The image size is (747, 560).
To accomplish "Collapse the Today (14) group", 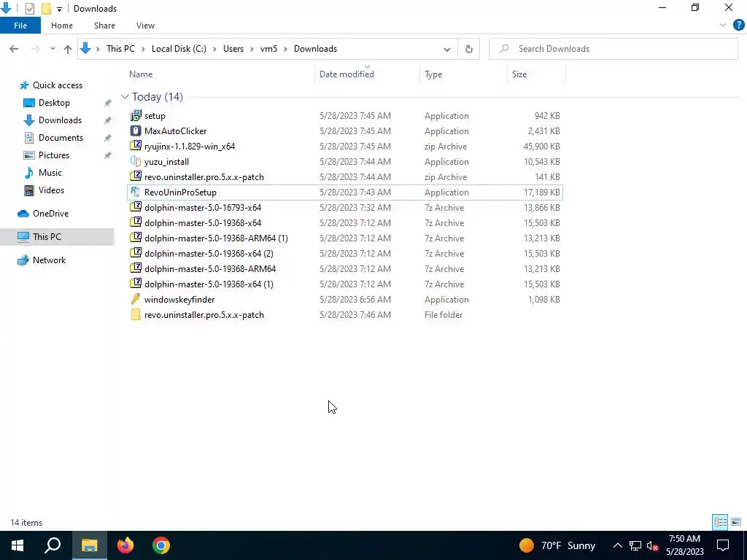I will point(125,97).
